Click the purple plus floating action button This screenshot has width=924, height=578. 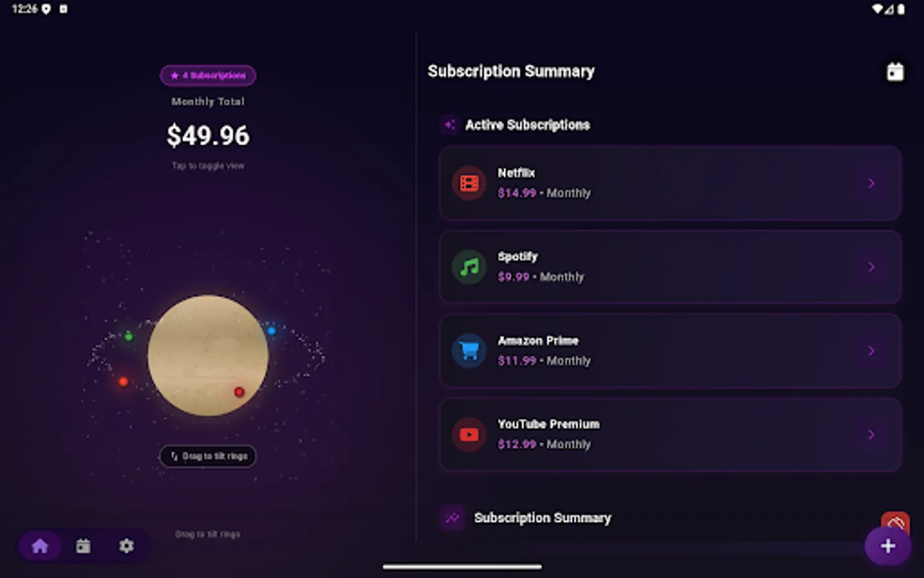pos(887,545)
